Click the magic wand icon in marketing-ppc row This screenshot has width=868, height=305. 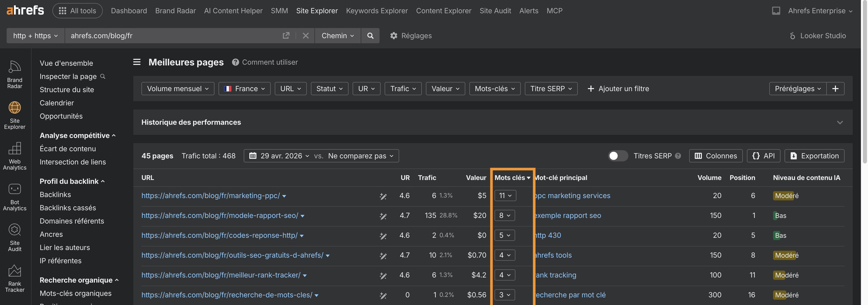coord(383,196)
